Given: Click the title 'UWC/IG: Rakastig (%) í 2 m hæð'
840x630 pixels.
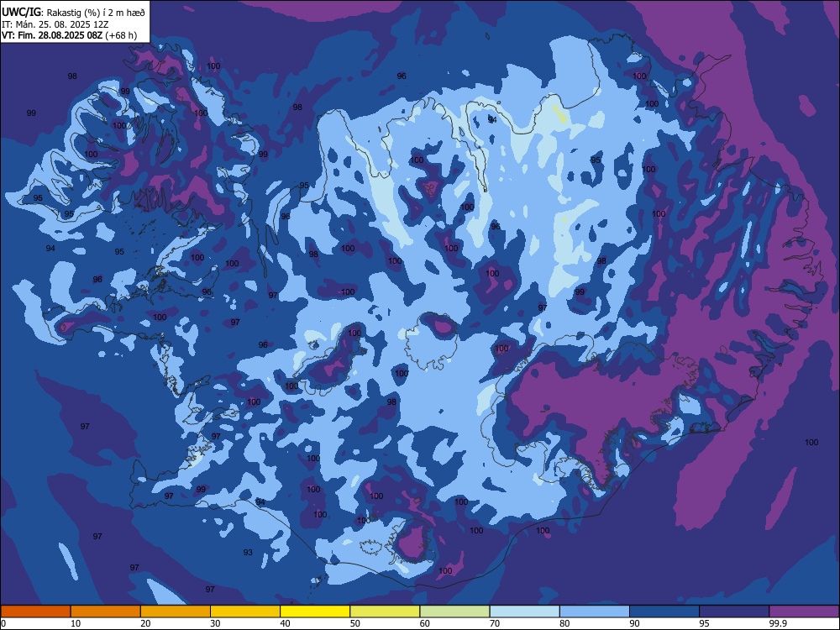Looking at the screenshot, I should 73,13.
